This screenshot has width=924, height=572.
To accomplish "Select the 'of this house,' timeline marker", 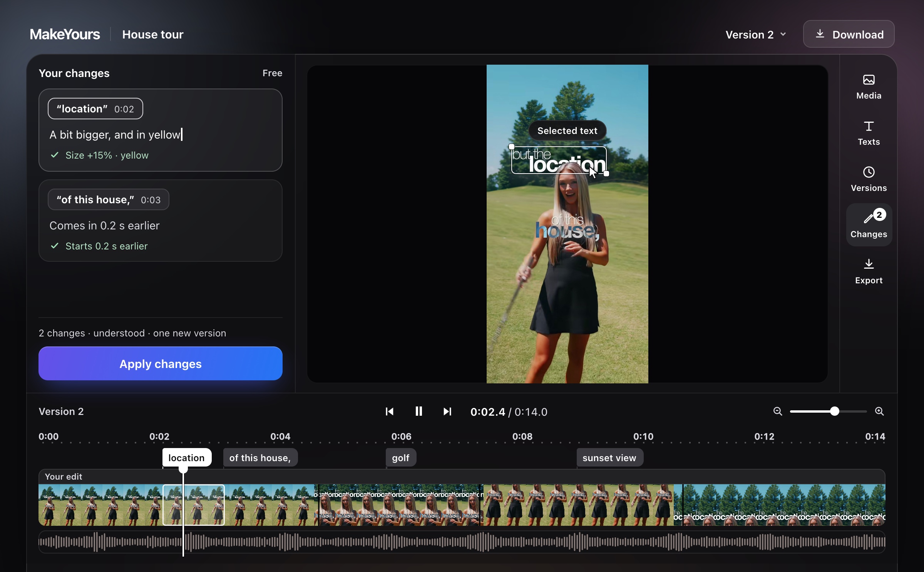I will click(260, 458).
